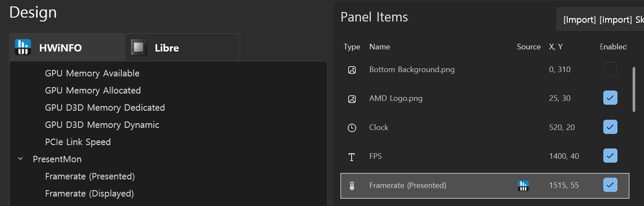This screenshot has width=644, height=206.
Task: Click the Panel Items list scrollbar
Action: tap(634, 89)
